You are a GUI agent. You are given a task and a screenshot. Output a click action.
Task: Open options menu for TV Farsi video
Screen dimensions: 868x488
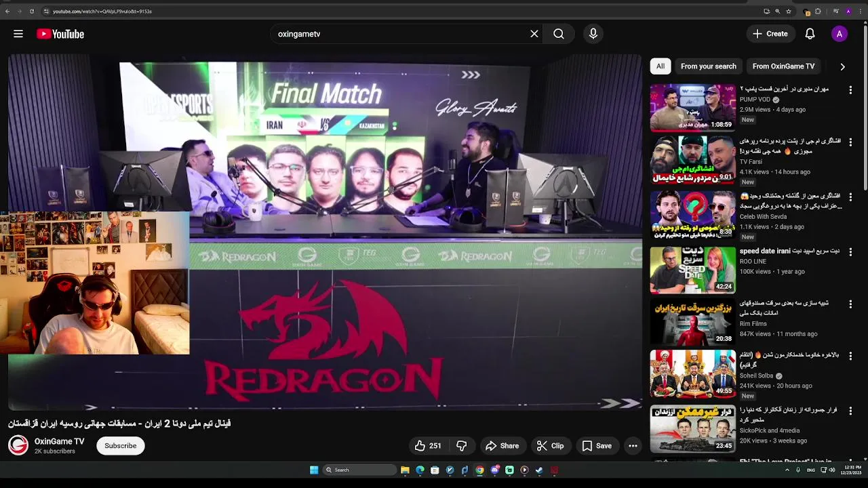click(850, 142)
